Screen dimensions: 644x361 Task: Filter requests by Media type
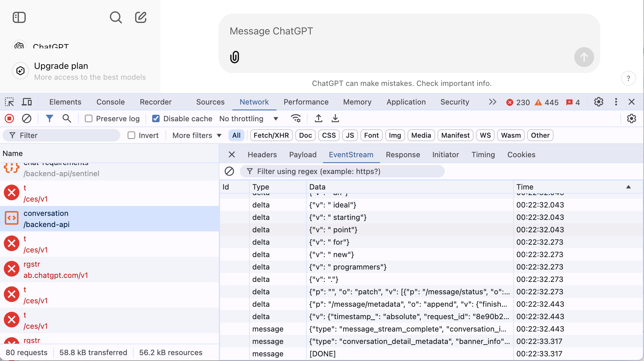click(421, 135)
